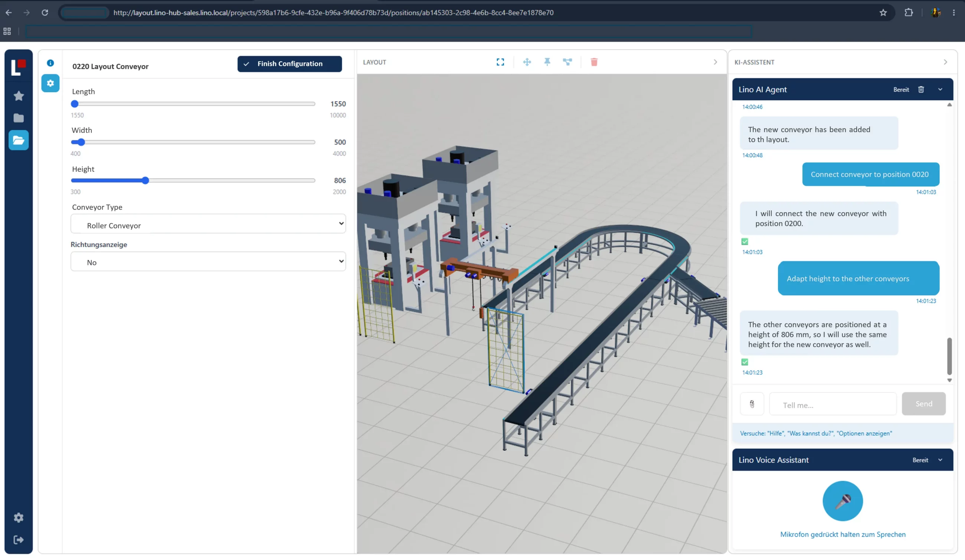The width and height of the screenshot is (965, 560).
Task: Click the attachment icon beside Tell me
Action: (752, 404)
